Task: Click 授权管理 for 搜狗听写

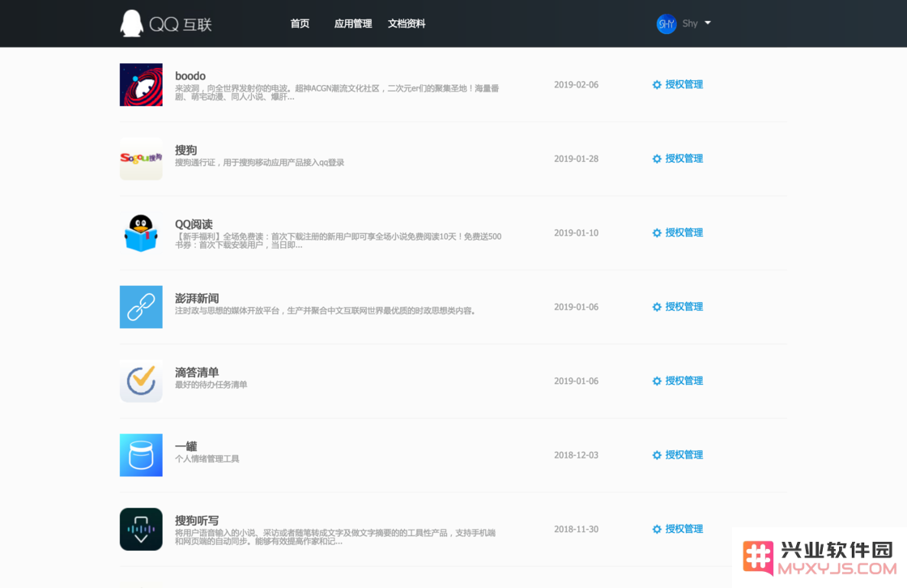Action: [683, 529]
